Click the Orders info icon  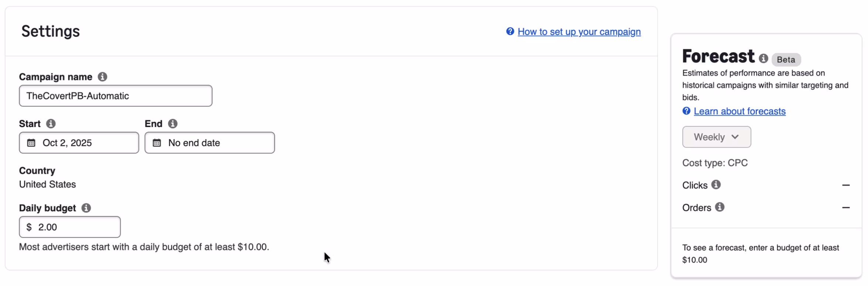(x=720, y=207)
